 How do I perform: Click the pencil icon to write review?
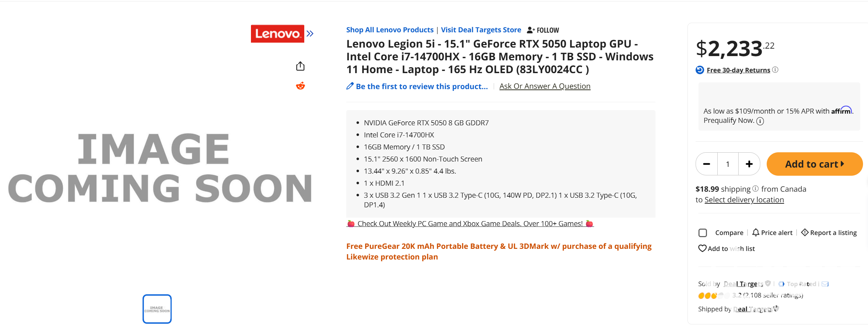click(x=350, y=86)
